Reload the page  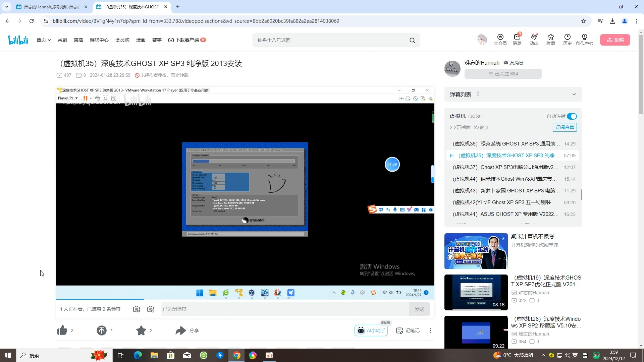[x=32, y=21]
